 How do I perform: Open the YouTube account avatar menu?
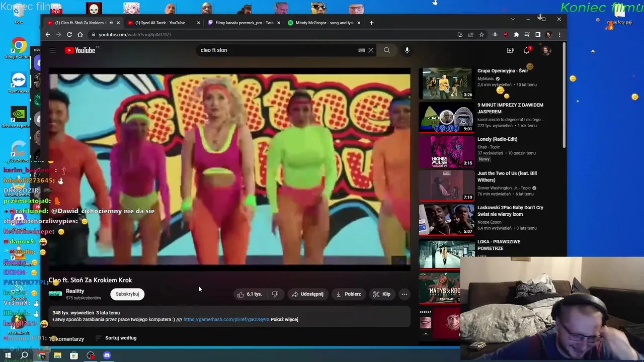click(546, 50)
